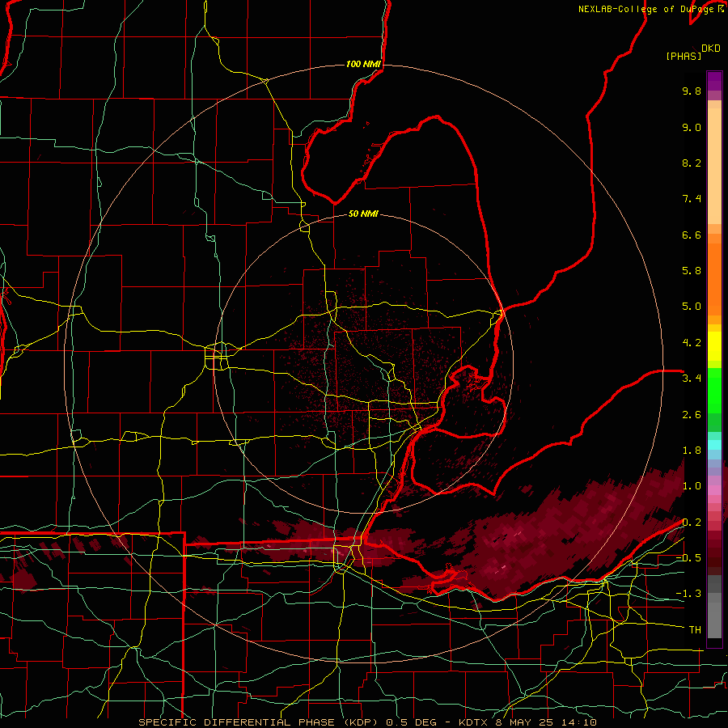Screen dimensions: 728x728
Task: Click the 1.0 scale label
Action: (x=692, y=486)
